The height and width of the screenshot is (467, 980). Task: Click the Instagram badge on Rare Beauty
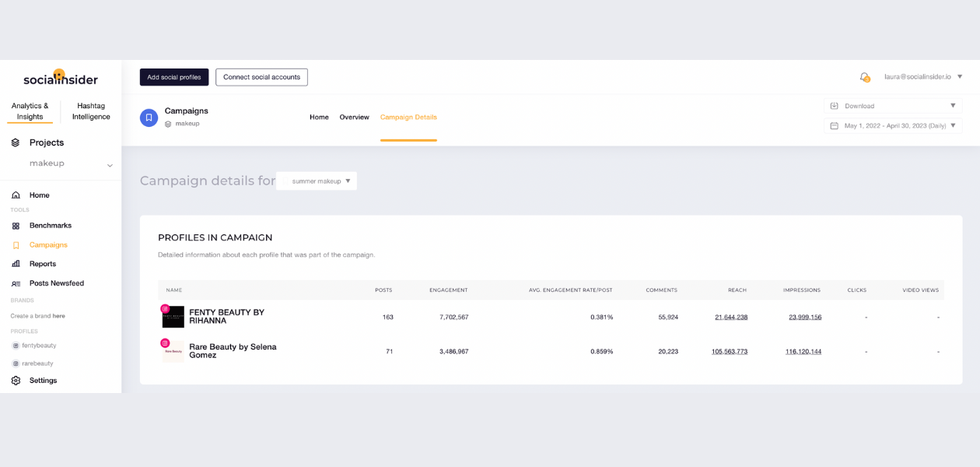coord(165,342)
